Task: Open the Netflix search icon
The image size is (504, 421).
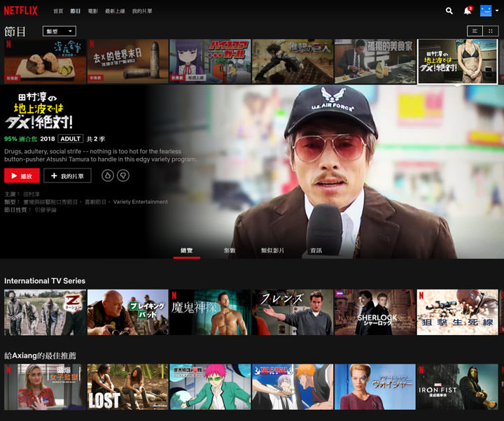Action: click(449, 11)
